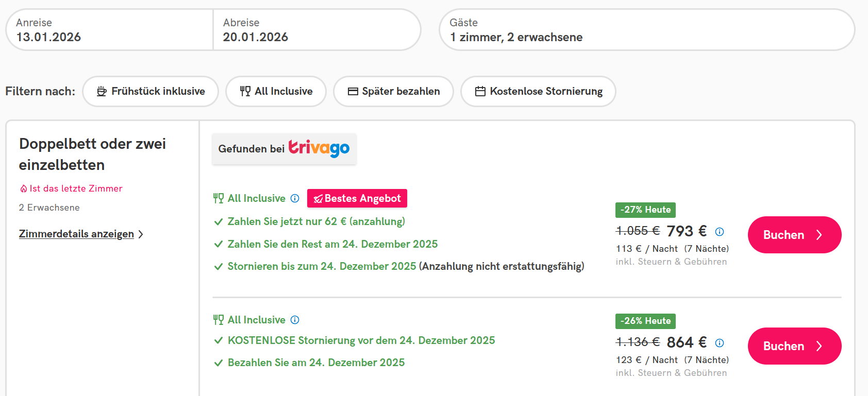This screenshot has width=868, height=396.
Task: Toggle the All Inclusive filter chip
Action: (276, 91)
